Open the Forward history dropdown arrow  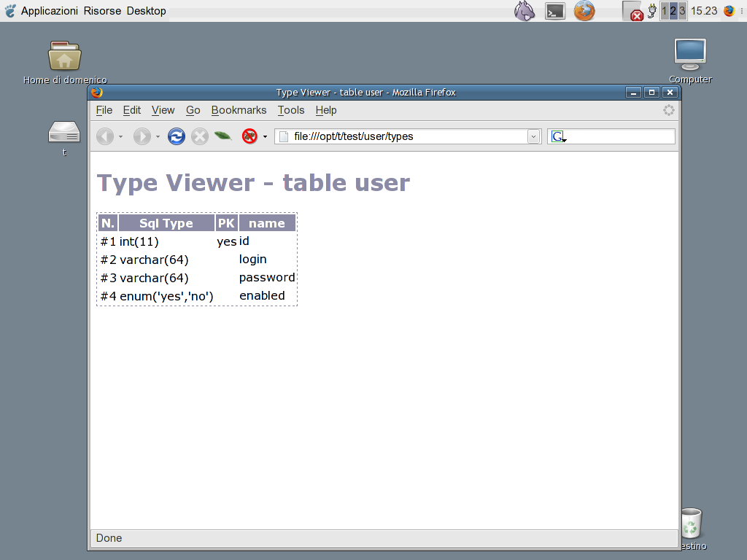point(158,137)
